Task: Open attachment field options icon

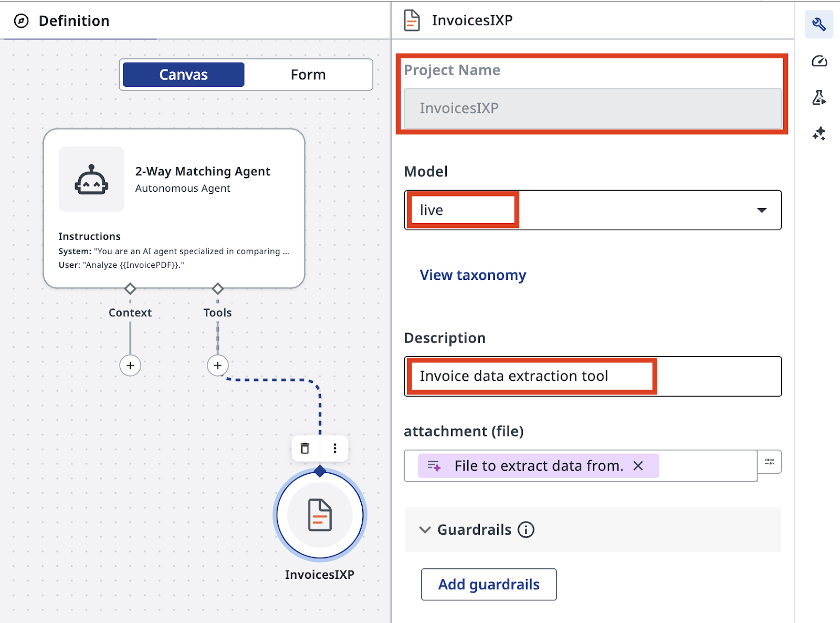Action: [x=770, y=462]
